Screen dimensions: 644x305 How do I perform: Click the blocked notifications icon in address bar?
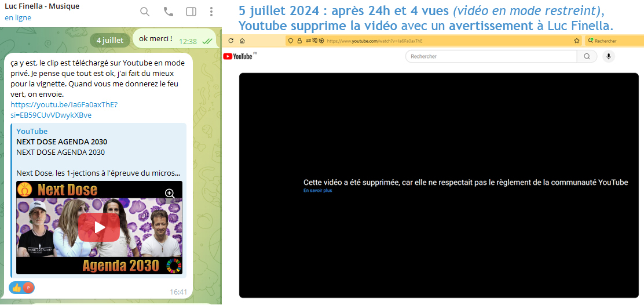314,41
